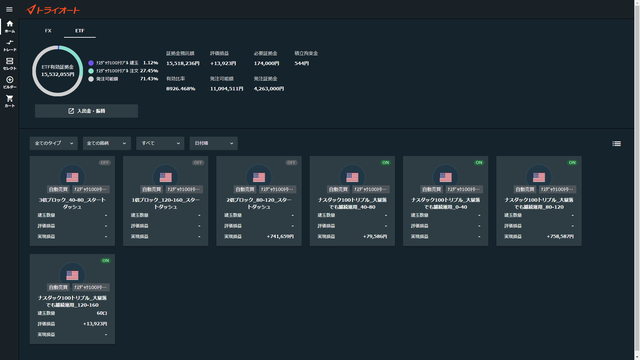
Task: Open the Trade sidebar icon
Action: (x=9, y=45)
